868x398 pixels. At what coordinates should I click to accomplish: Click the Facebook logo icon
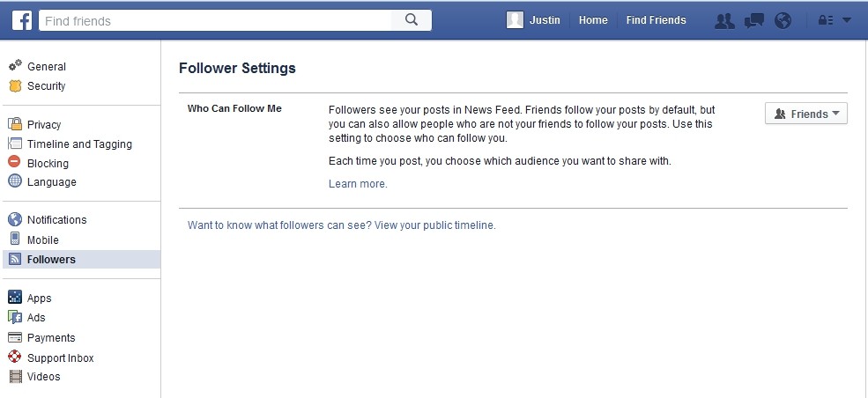(21, 20)
